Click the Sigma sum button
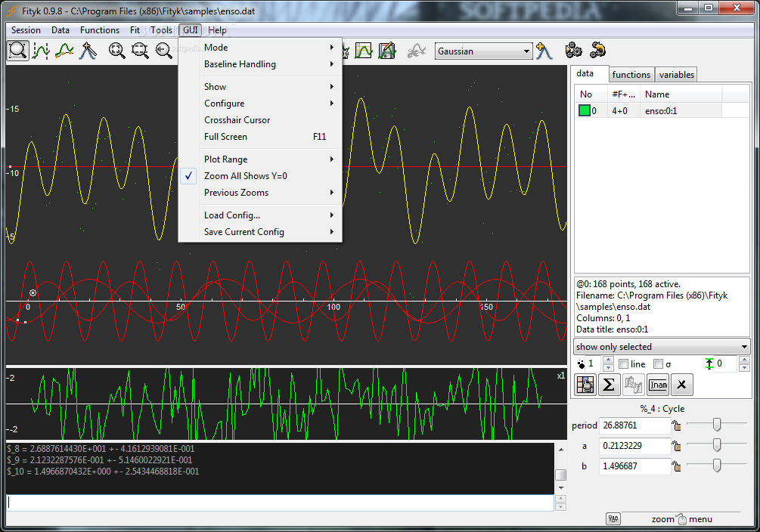The width and height of the screenshot is (760, 532). (x=609, y=385)
